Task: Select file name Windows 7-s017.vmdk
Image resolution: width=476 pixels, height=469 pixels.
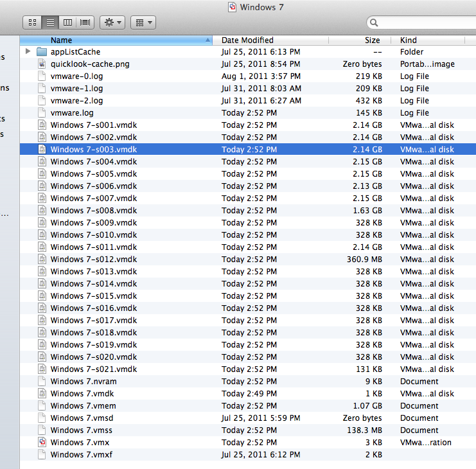Action: [94, 320]
